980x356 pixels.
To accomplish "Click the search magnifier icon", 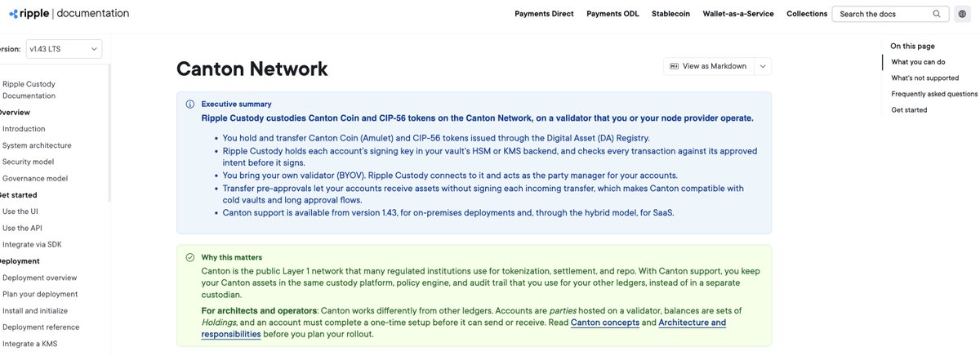I will [937, 14].
